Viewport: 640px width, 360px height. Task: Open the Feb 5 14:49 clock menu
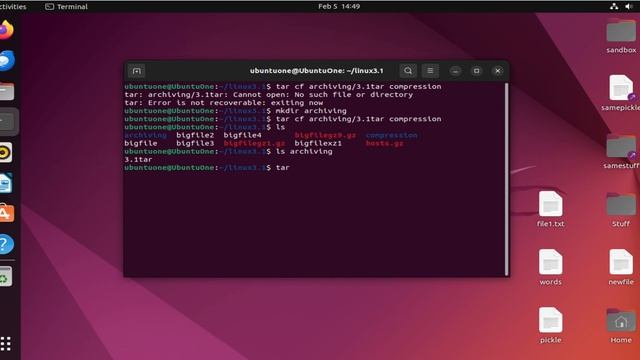click(339, 7)
